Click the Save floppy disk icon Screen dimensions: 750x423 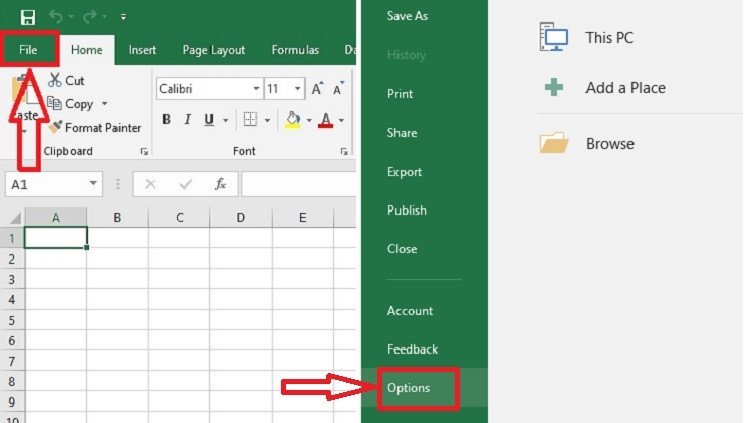[28, 17]
